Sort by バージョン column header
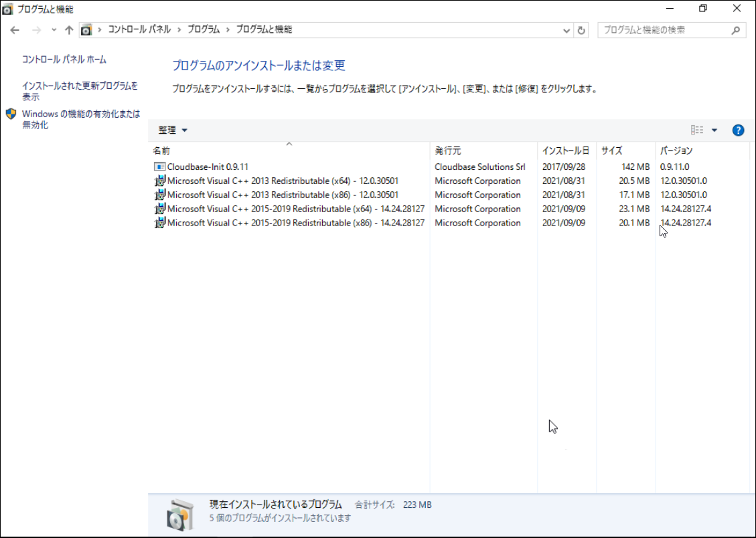The image size is (756, 538). click(702, 151)
